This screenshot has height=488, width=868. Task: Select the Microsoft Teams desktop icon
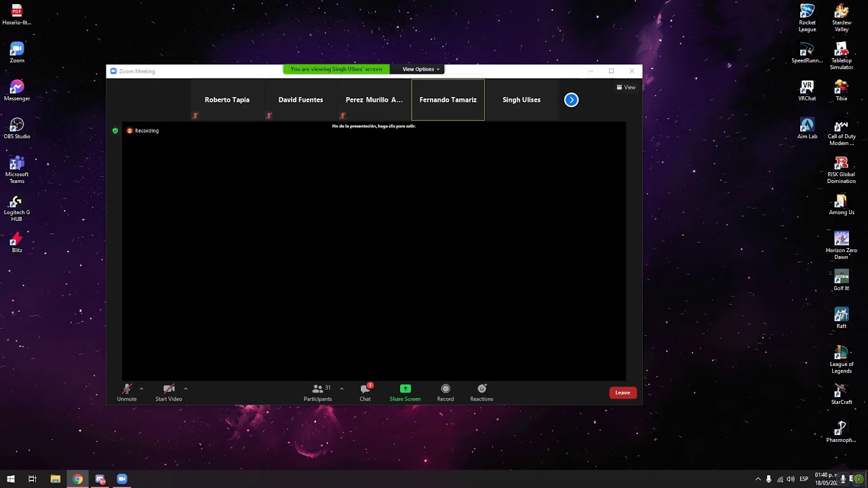click(17, 170)
